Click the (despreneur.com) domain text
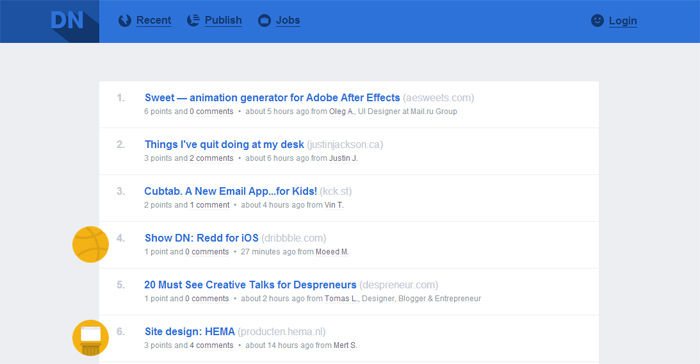 (x=399, y=285)
